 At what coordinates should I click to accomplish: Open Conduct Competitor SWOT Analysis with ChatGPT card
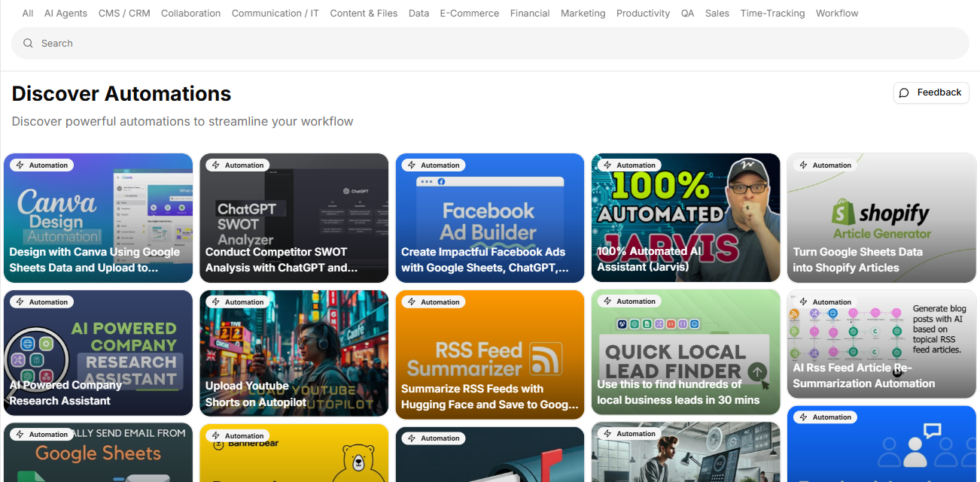coord(294,218)
